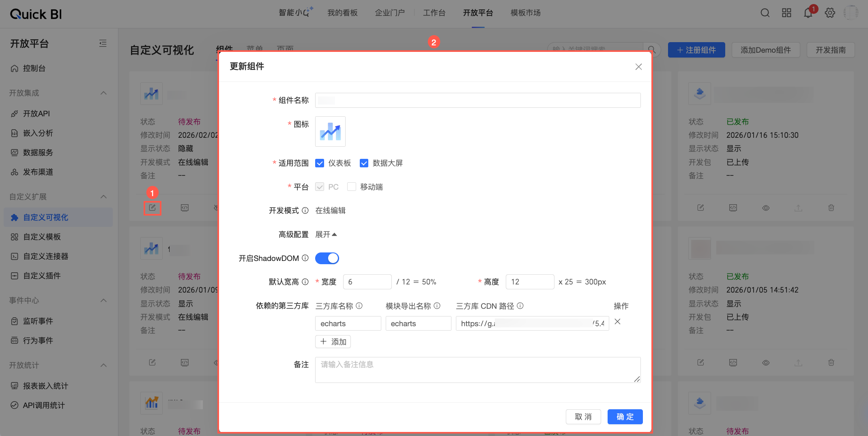Switch to the 模板市场 navigation item
The image size is (868, 436).
click(x=525, y=13)
